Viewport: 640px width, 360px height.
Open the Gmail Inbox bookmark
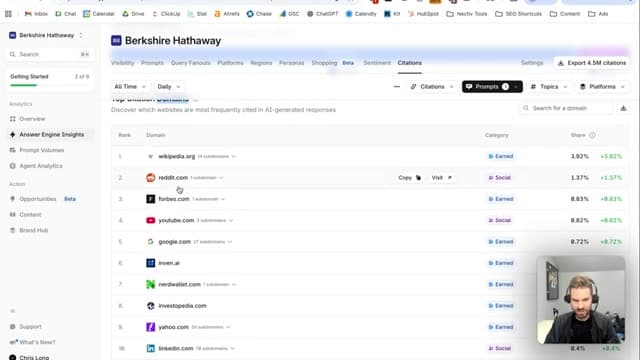point(36,14)
